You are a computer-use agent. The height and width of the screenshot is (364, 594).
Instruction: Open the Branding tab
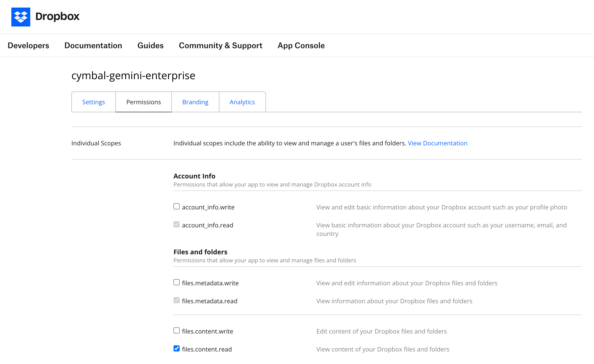(x=195, y=102)
